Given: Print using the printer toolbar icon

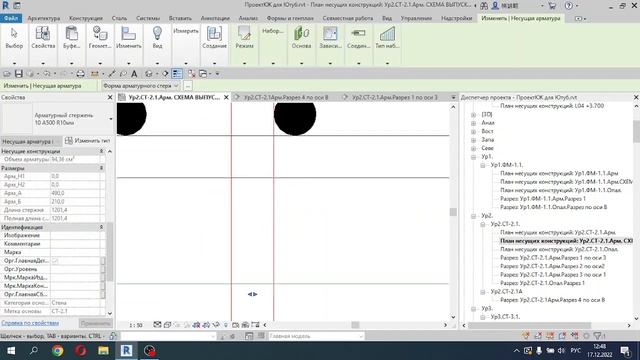Looking at the screenshot, I should click(80, 74).
